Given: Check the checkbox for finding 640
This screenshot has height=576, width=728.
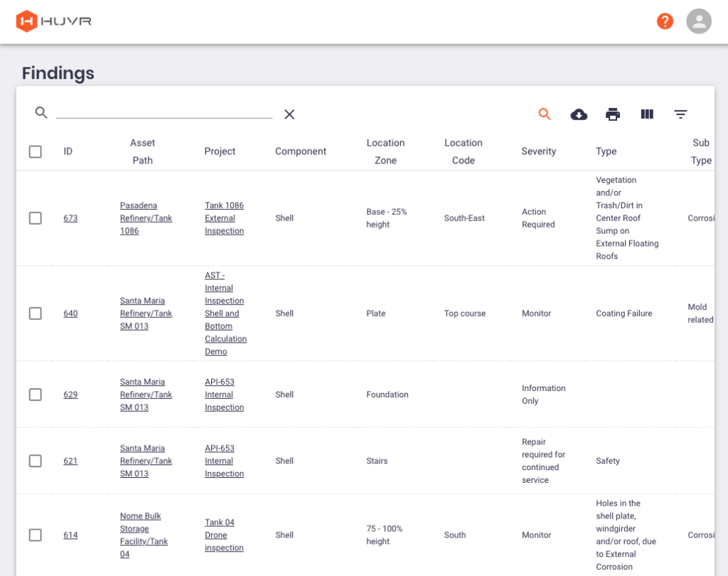Looking at the screenshot, I should (35, 314).
